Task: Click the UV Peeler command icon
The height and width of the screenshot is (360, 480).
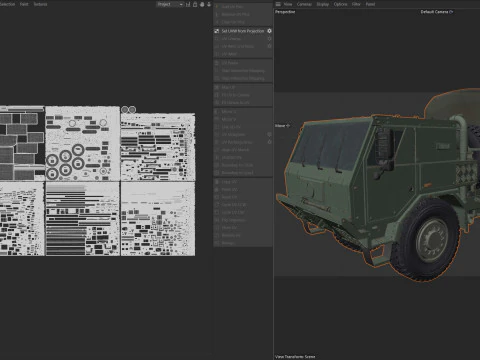Action: (216, 63)
